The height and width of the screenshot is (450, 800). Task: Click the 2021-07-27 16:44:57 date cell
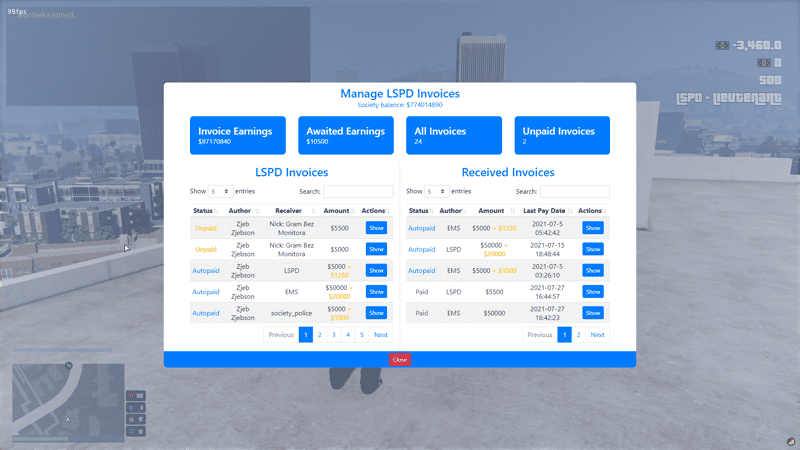pos(547,292)
